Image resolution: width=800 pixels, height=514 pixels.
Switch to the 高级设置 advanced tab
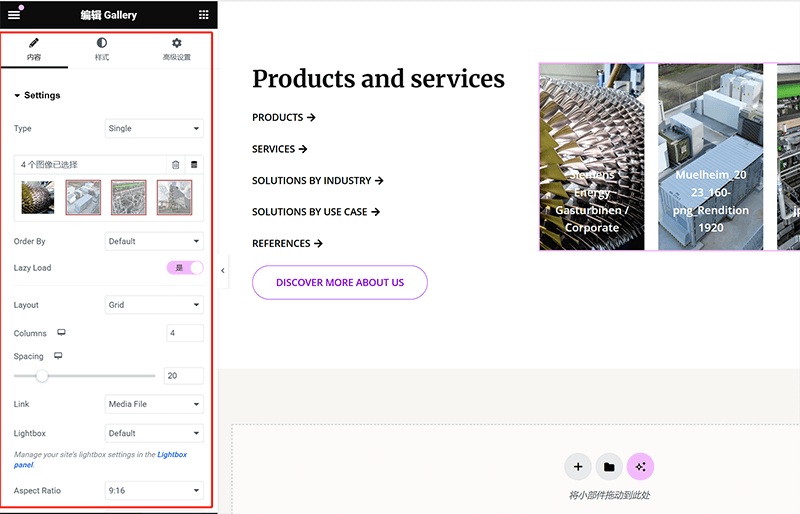tap(176, 50)
